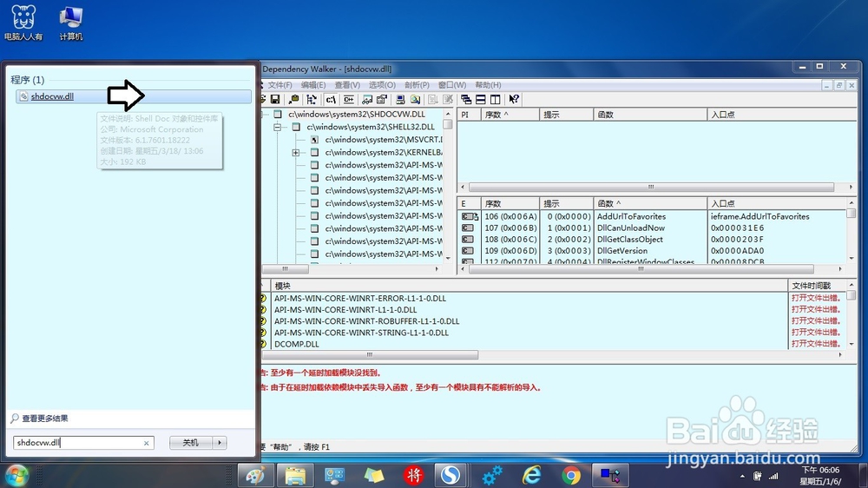Image resolution: width=868 pixels, height=488 pixels.
Task: Open 帮助(H) menu
Action: click(488, 85)
